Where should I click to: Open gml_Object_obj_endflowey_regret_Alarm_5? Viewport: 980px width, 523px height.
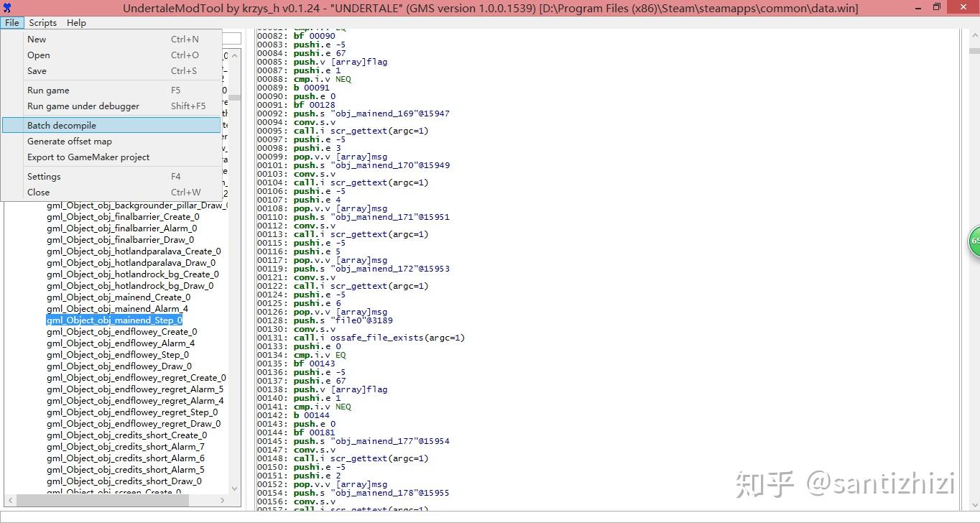coord(135,389)
